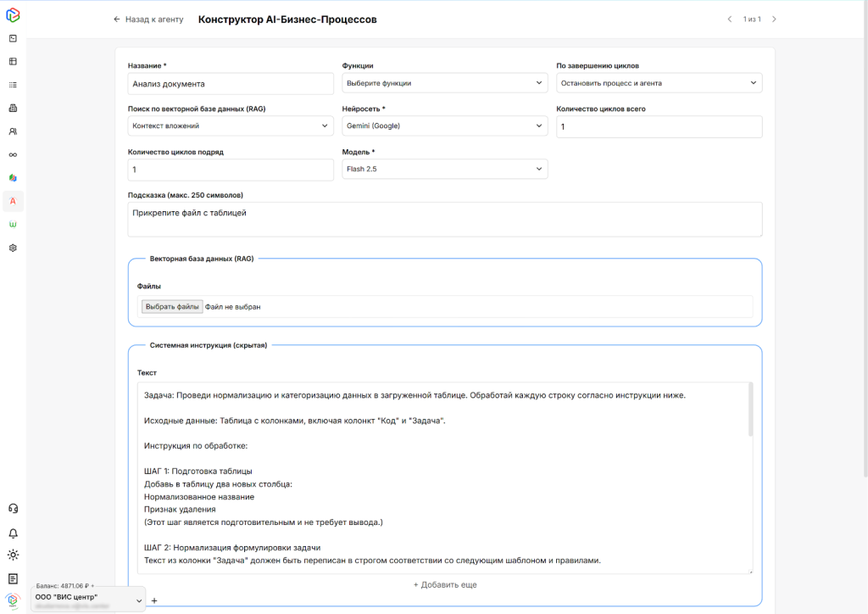868x614 pixels.
Task: Click the headset support icon
Action: point(13,509)
